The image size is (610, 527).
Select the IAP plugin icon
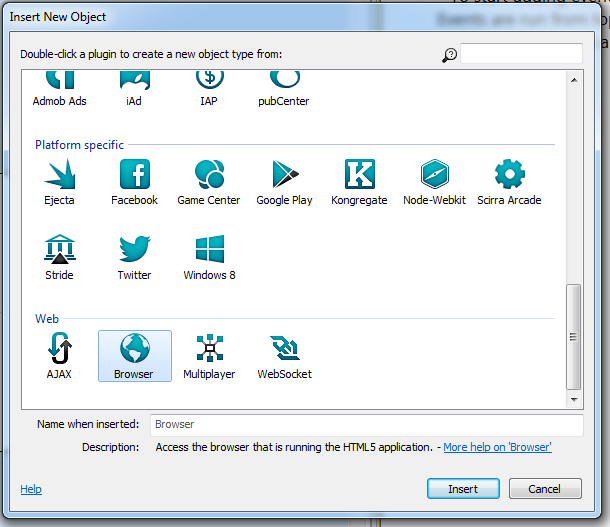209,80
